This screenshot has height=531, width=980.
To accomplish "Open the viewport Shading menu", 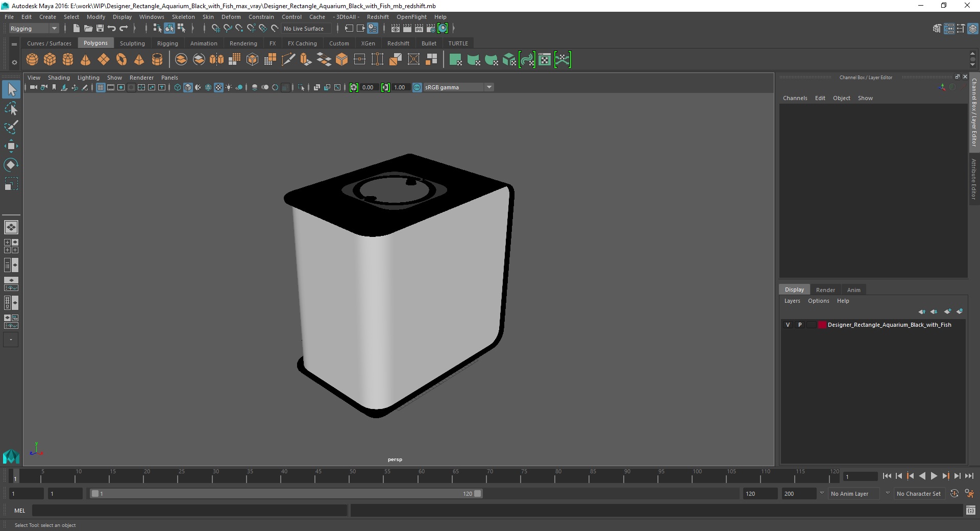I will 59,78.
